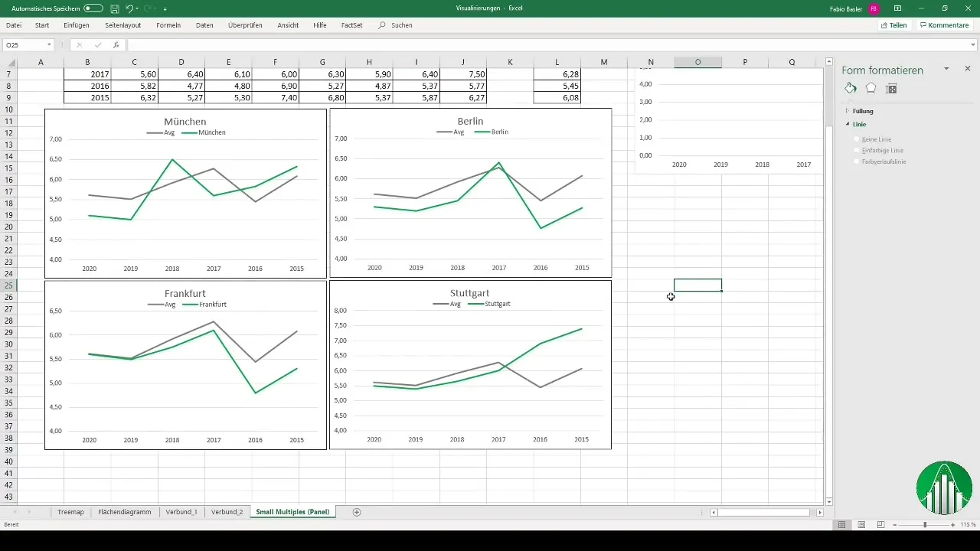The height and width of the screenshot is (551, 980).
Task: Switch to the Verbund_1 sheet tab
Action: [x=181, y=512]
